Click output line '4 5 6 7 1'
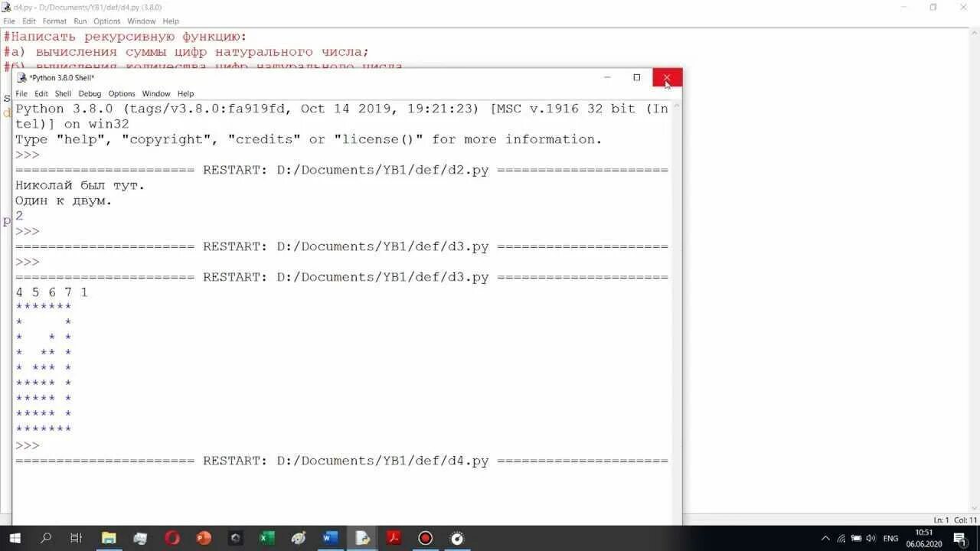980x551 pixels. [51, 292]
